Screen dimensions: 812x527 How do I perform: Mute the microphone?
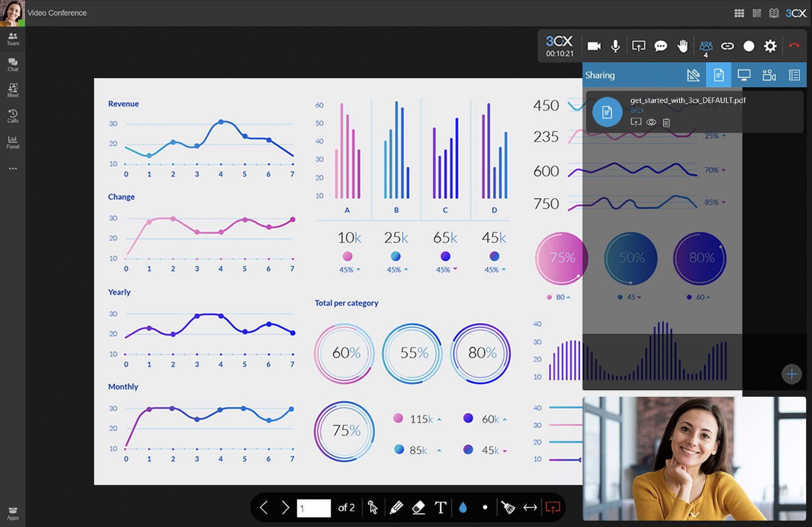pos(615,46)
